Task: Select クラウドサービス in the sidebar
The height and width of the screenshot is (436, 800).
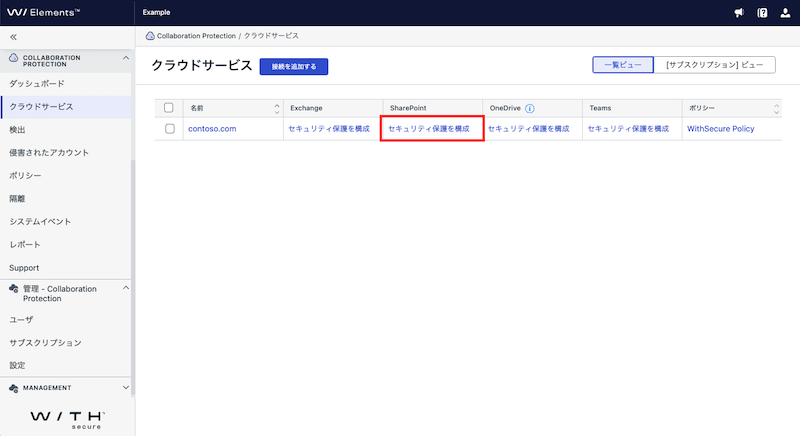Action: coord(65,107)
